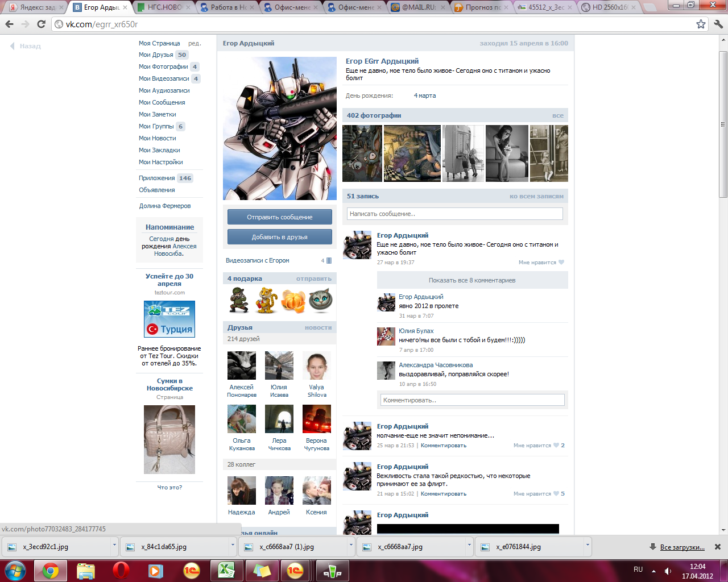728x582 pixels.
Task: Click the orange mandarin gift icon
Action: (293, 301)
